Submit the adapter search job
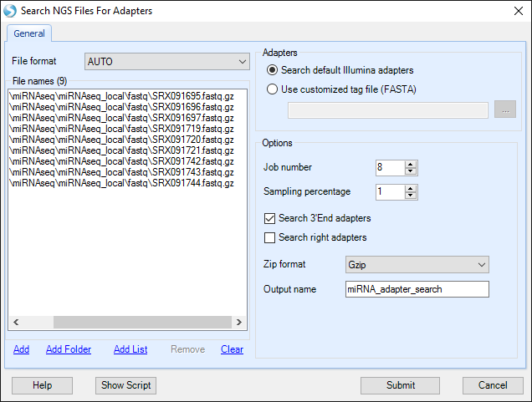The width and height of the screenshot is (532, 402). pos(401,385)
